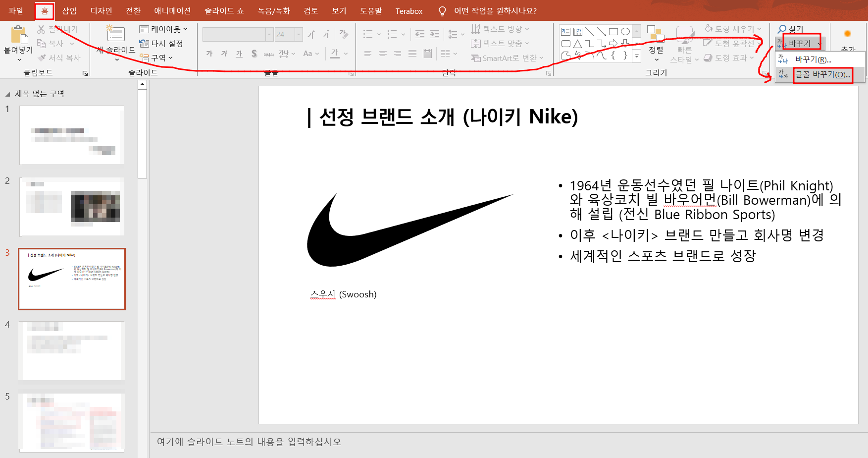Screen dimensions: 868x458
Task: Toggle Italic formatting
Action: click(224, 54)
